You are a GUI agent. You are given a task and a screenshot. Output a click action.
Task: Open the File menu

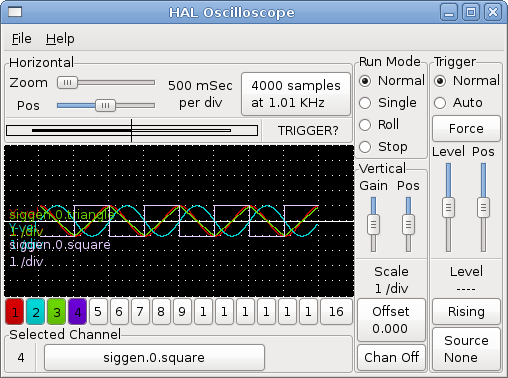coord(22,39)
